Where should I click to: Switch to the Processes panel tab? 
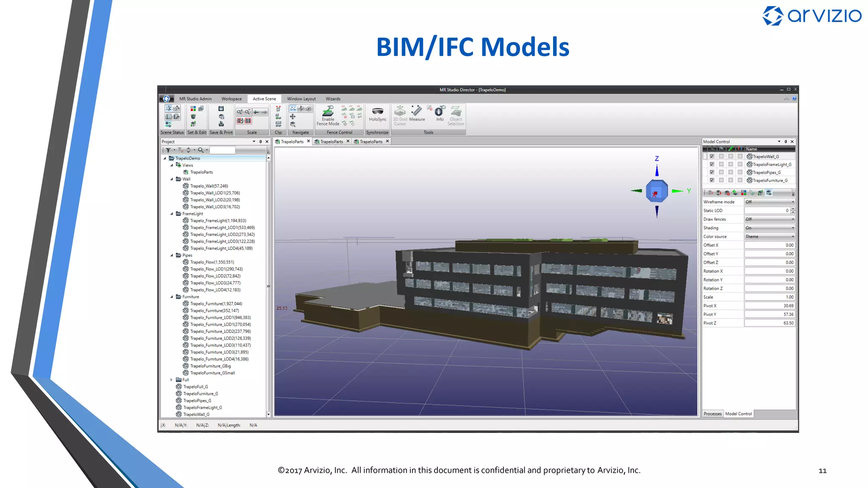[712, 414]
